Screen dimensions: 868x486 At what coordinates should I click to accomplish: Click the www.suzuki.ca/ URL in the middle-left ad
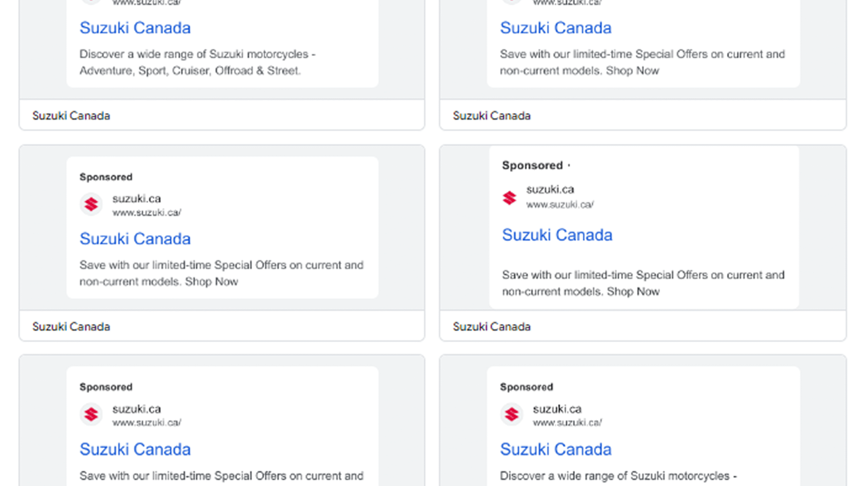pyautogui.click(x=147, y=213)
